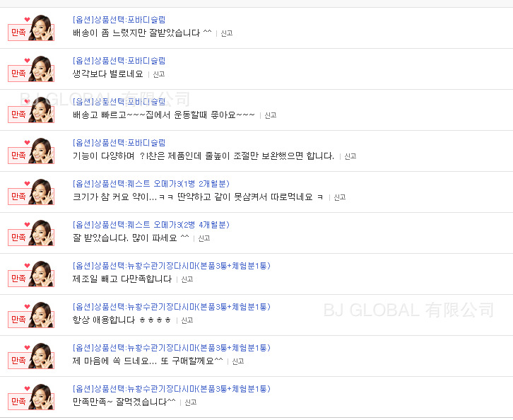Screen dimensions: 513x420
Task: Click 신고 next to '배송이 좀 느렸지만' review
Action: (x=226, y=33)
